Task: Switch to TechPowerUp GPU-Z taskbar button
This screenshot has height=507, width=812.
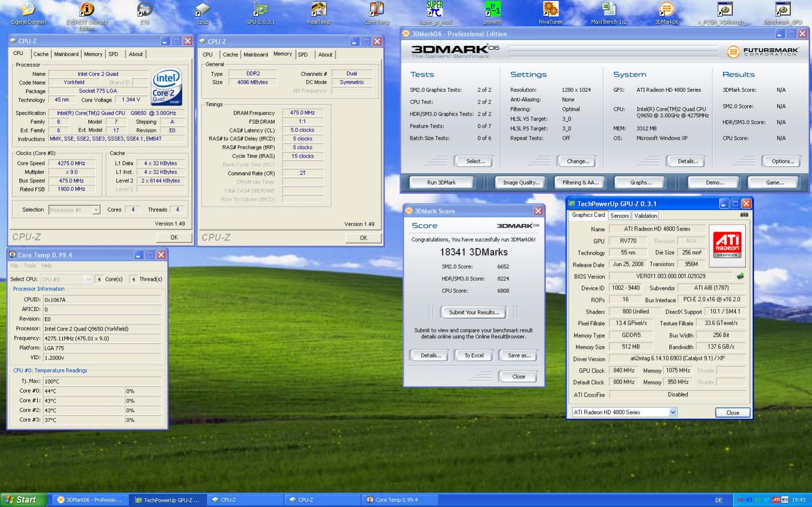Action: click(167, 500)
